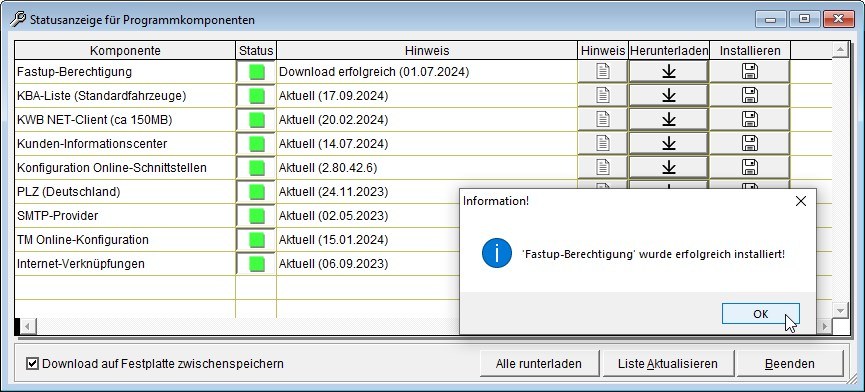Click the 'Aktuell (2.80.42.6)' cell
This screenshot has height=392, width=865.
[427, 168]
